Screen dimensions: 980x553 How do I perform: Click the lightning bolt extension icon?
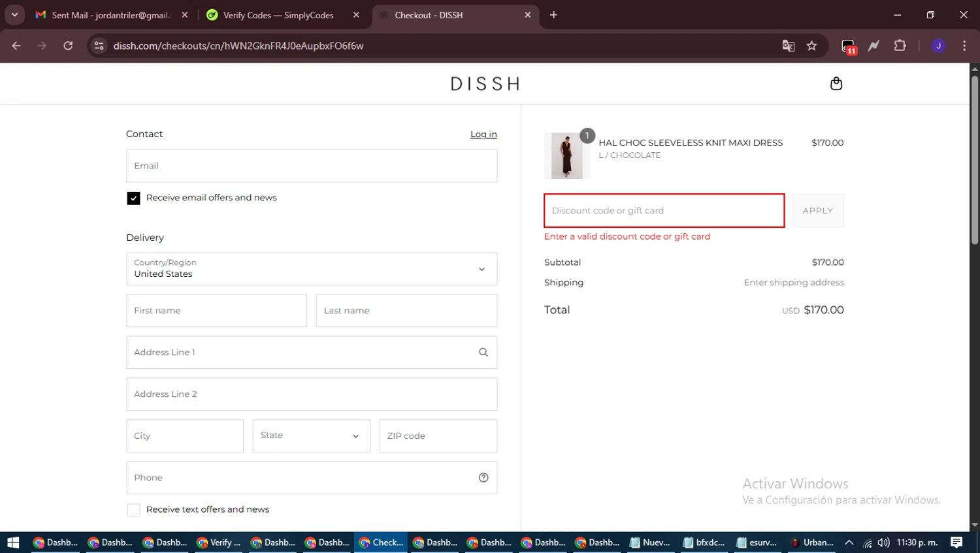click(874, 46)
